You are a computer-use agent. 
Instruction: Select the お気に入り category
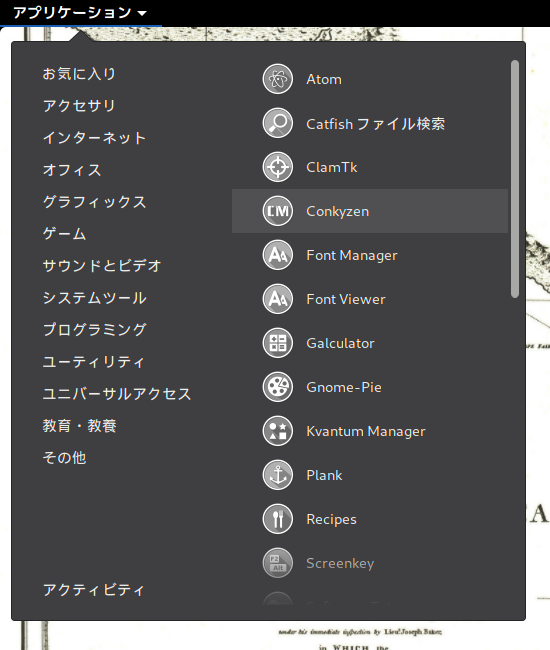pos(79,74)
